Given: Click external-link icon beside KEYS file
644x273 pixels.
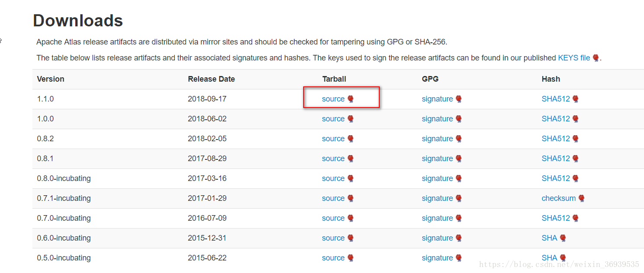Looking at the screenshot, I should click(x=596, y=58).
